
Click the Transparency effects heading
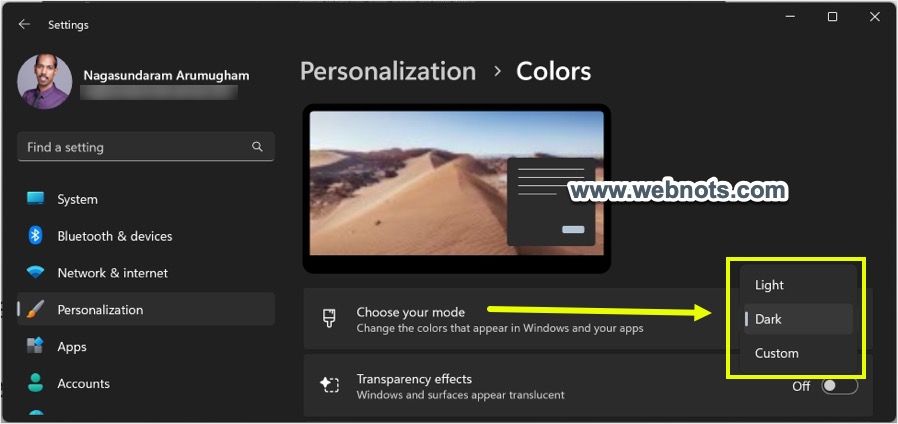[x=414, y=379]
